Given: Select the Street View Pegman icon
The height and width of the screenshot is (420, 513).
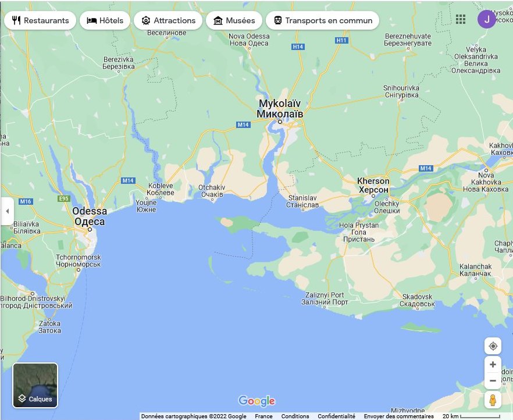Looking at the screenshot, I should pos(493,400).
